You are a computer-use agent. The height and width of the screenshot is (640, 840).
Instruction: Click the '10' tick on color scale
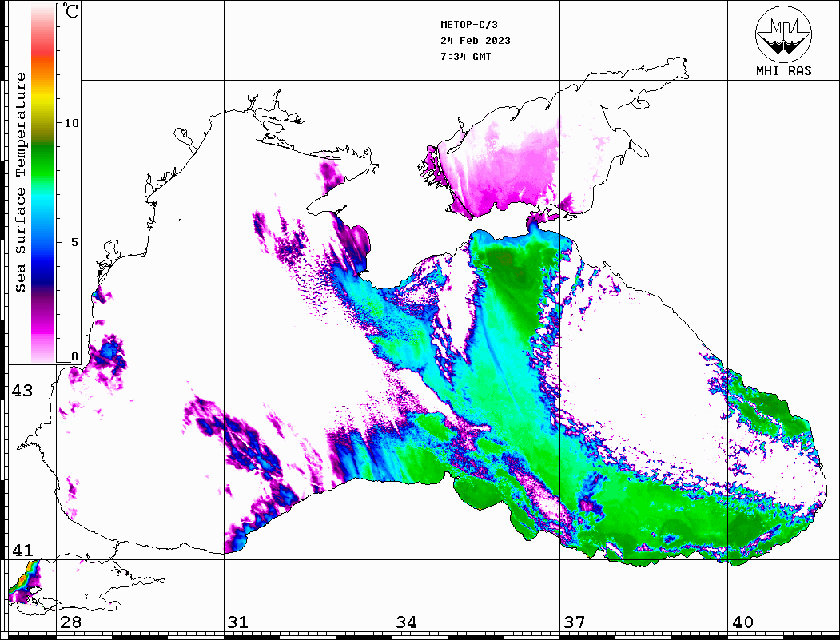click(x=71, y=123)
